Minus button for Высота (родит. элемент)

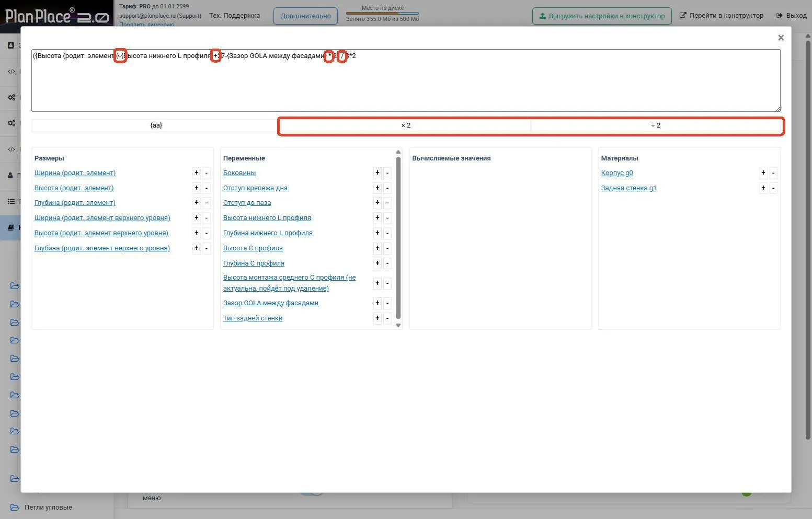(x=207, y=188)
